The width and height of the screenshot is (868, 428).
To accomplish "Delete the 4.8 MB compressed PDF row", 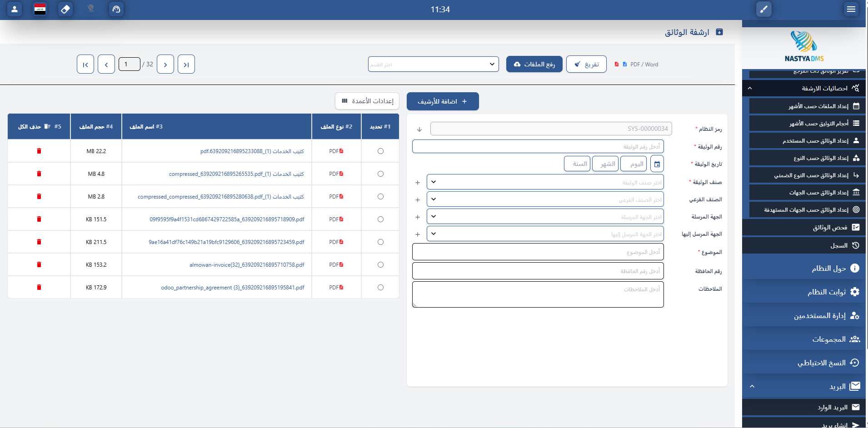I will coord(39,174).
